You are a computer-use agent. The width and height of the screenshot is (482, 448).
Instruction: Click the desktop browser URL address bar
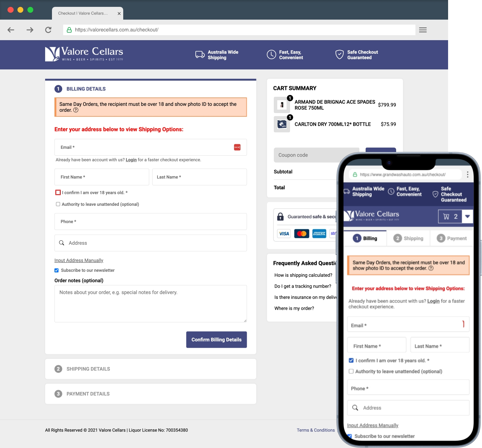click(x=239, y=30)
